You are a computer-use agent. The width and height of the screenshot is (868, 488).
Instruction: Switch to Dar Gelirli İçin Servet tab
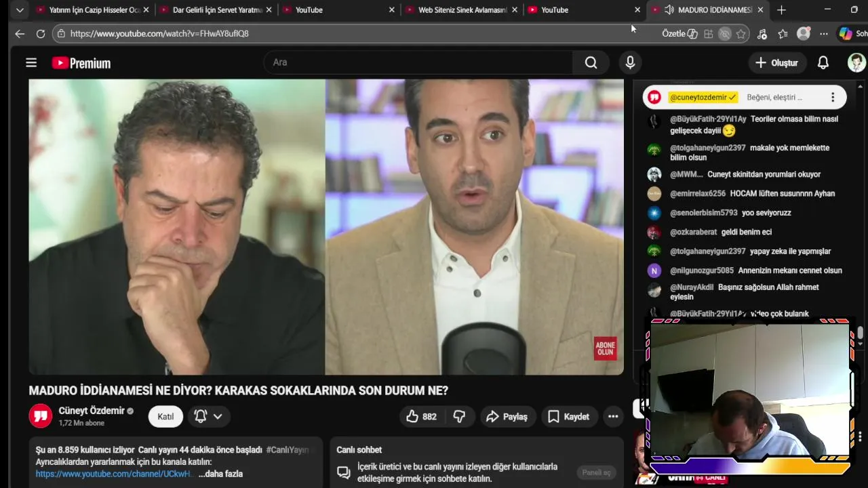(216, 10)
